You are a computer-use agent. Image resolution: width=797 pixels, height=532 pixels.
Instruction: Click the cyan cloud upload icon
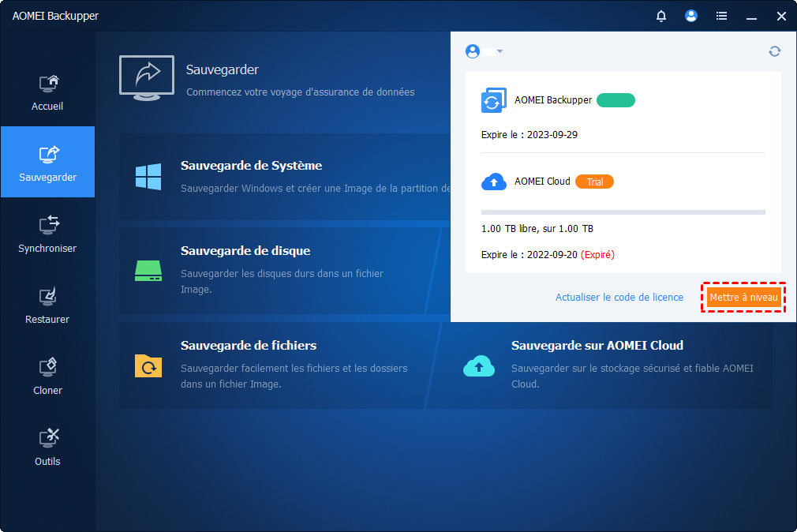point(478,365)
